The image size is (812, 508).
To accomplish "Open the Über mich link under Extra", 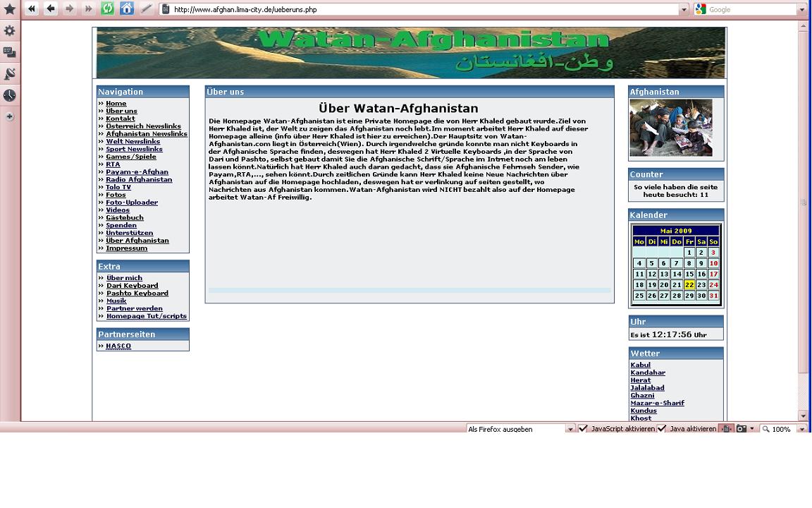I will click(124, 278).
